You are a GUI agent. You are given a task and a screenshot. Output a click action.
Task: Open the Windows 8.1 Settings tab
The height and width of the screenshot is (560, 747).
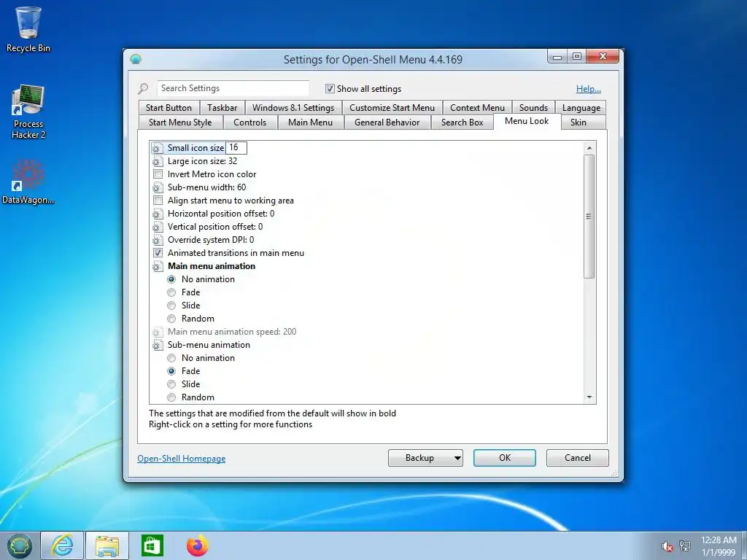point(293,108)
